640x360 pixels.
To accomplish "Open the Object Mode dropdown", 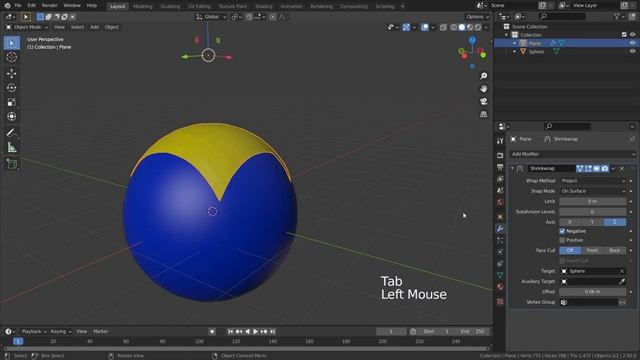I will (x=27, y=27).
